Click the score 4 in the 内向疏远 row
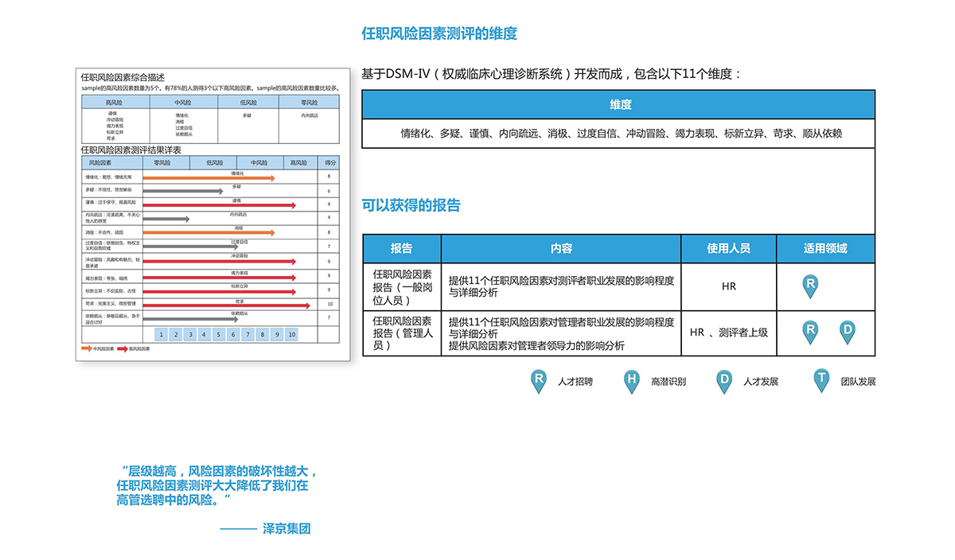The image size is (955, 560). click(x=329, y=218)
